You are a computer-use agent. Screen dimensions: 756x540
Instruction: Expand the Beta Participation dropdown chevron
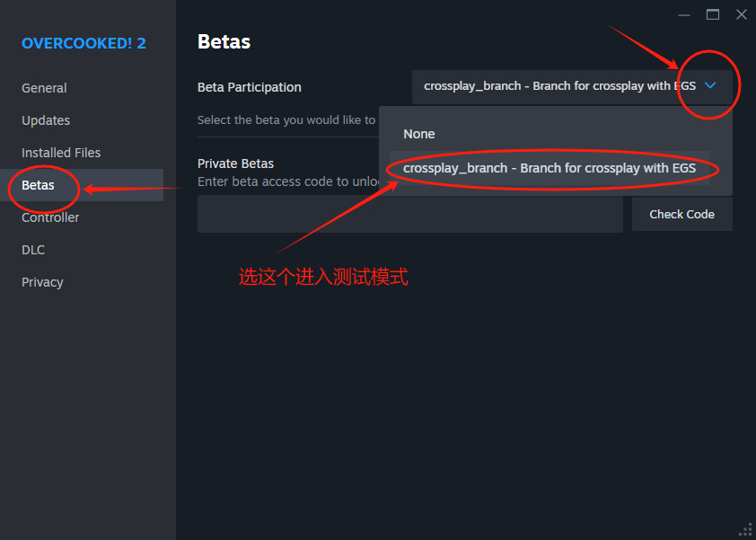[x=710, y=86]
